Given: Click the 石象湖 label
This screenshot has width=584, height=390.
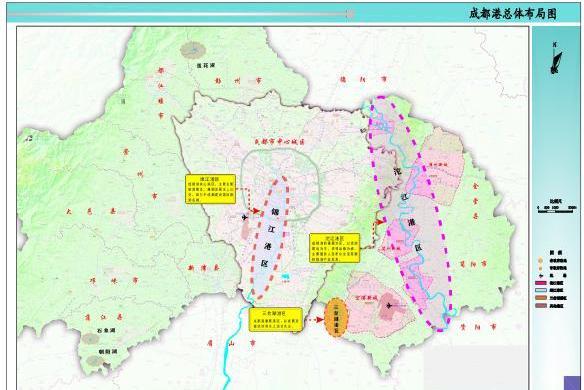Looking at the screenshot, I should [x=107, y=330].
